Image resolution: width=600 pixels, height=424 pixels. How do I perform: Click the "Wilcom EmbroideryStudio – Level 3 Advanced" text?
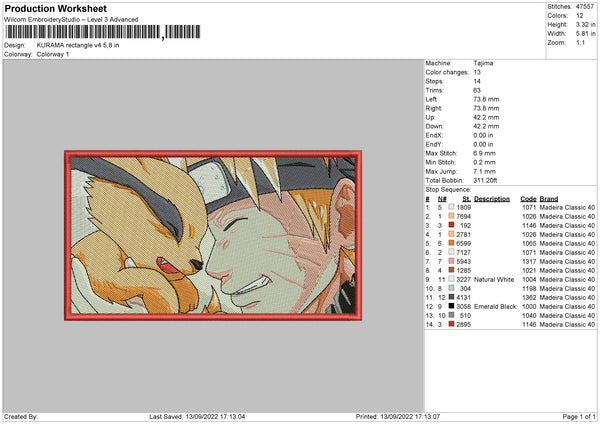pyautogui.click(x=71, y=20)
